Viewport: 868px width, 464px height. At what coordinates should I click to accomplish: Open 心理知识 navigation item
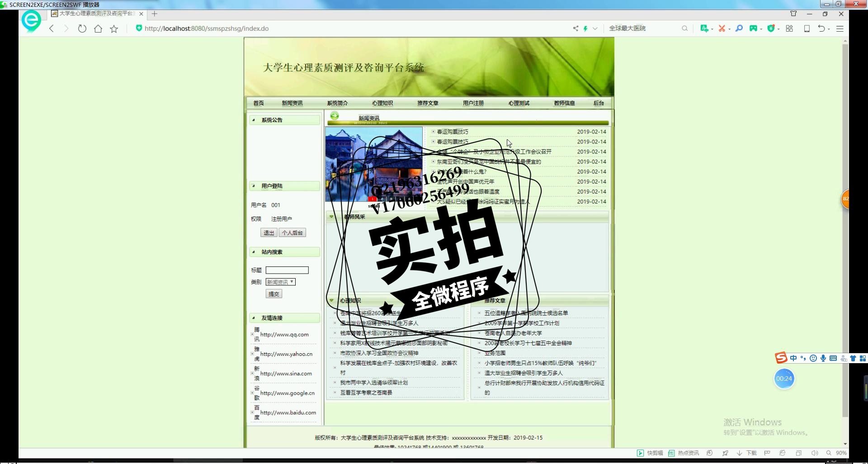(x=382, y=103)
